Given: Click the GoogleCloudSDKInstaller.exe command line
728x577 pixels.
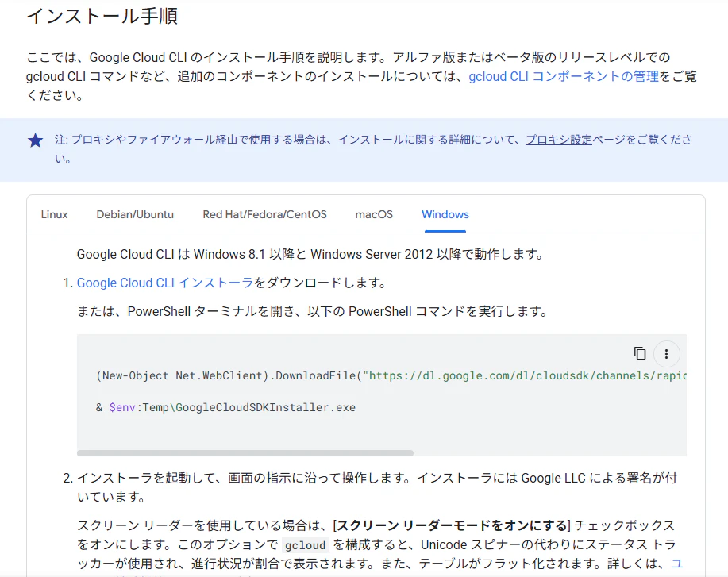Looking at the screenshot, I should pos(225,408).
